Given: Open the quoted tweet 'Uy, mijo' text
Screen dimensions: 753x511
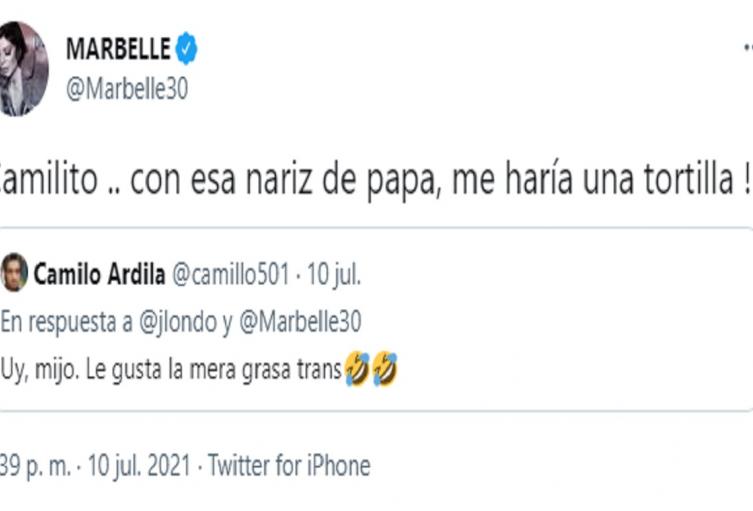Looking at the screenshot, I should click(x=170, y=372).
